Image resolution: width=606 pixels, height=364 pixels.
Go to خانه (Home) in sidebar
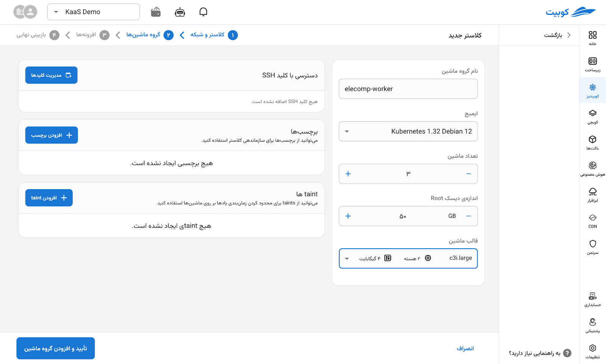click(x=592, y=38)
